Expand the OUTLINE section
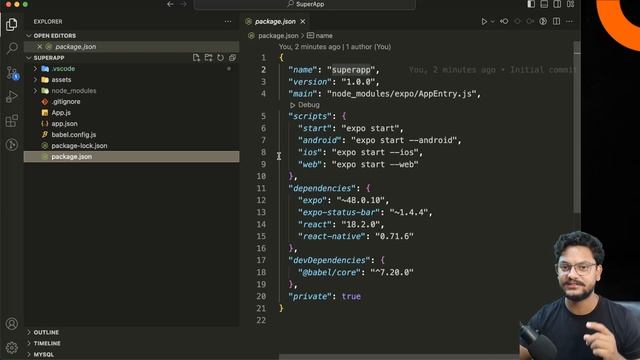Image resolution: width=640 pixels, height=360 pixels. coord(46,332)
